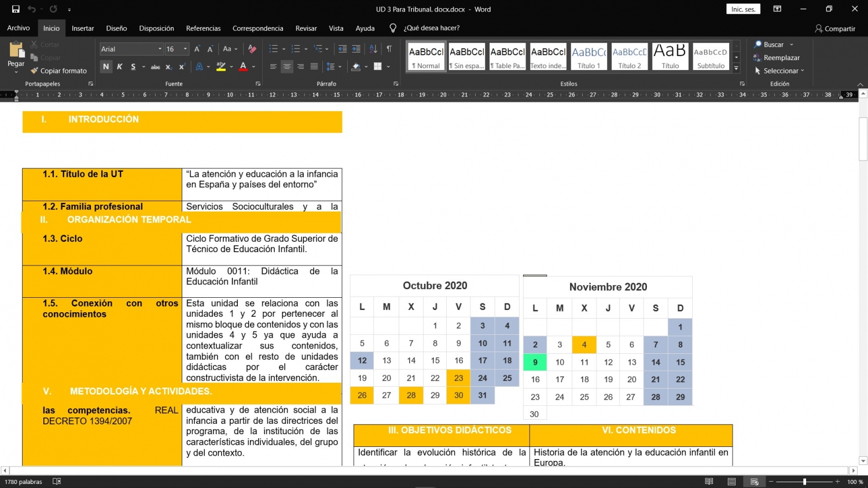Screen dimensions: 868x488
Task: Click the Save icon in the title bar
Action: point(16,9)
